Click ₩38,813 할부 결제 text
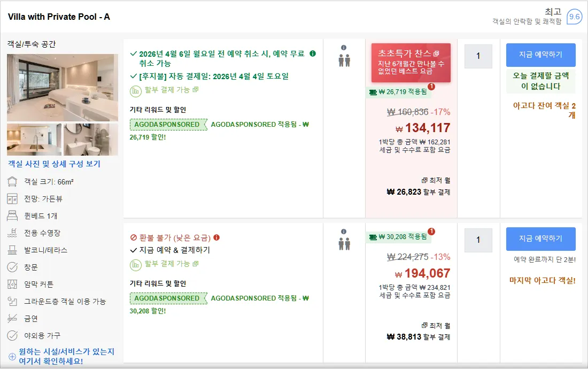588x369 pixels. [419, 337]
